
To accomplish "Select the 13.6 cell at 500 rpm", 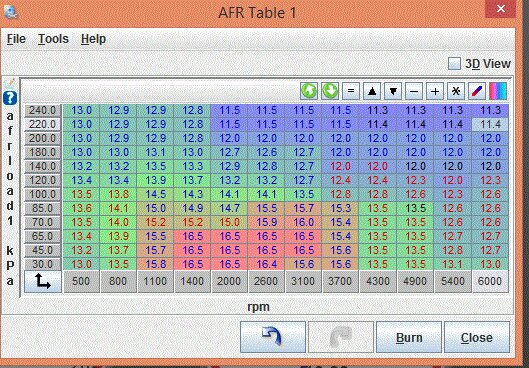I will coord(81,208).
